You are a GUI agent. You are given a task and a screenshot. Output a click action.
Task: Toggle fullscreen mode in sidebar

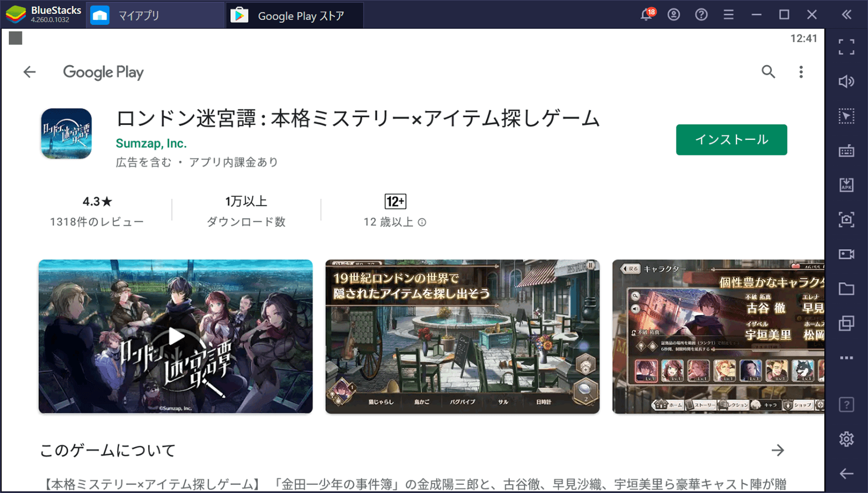846,47
